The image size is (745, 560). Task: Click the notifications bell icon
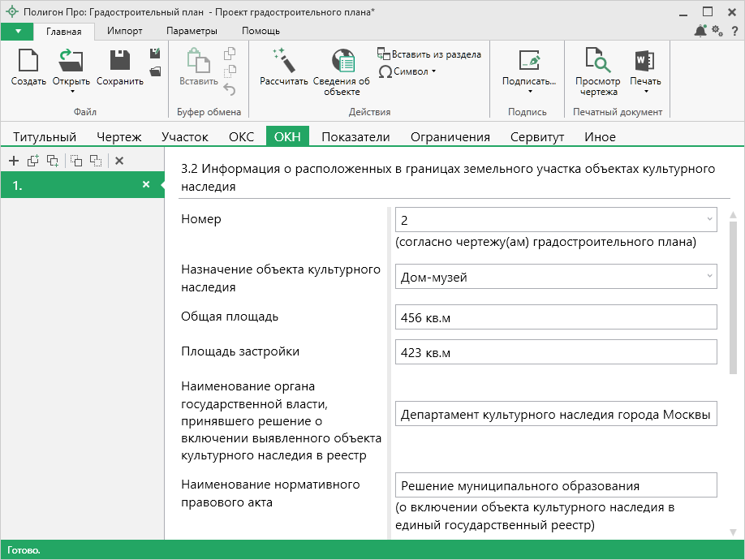click(700, 31)
